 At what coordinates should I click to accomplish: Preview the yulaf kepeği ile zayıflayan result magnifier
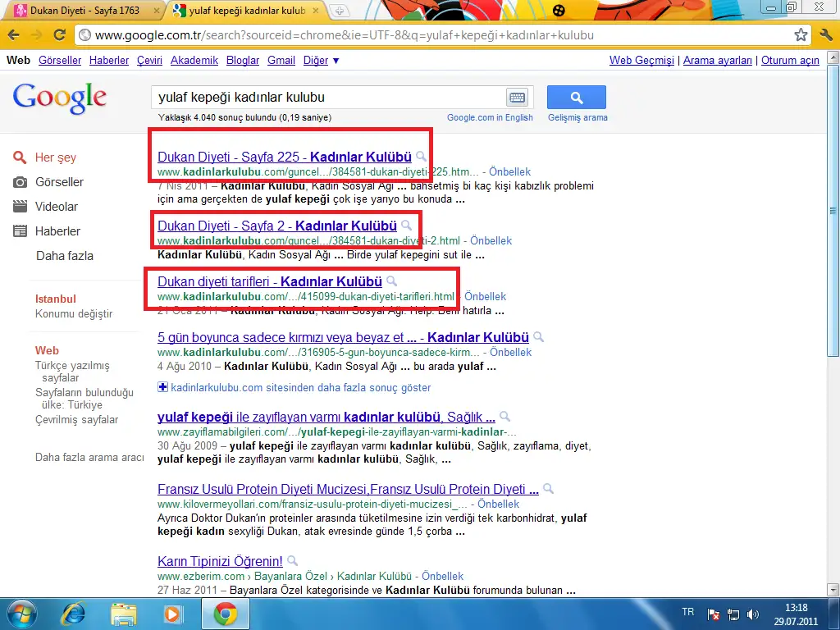click(x=504, y=416)
